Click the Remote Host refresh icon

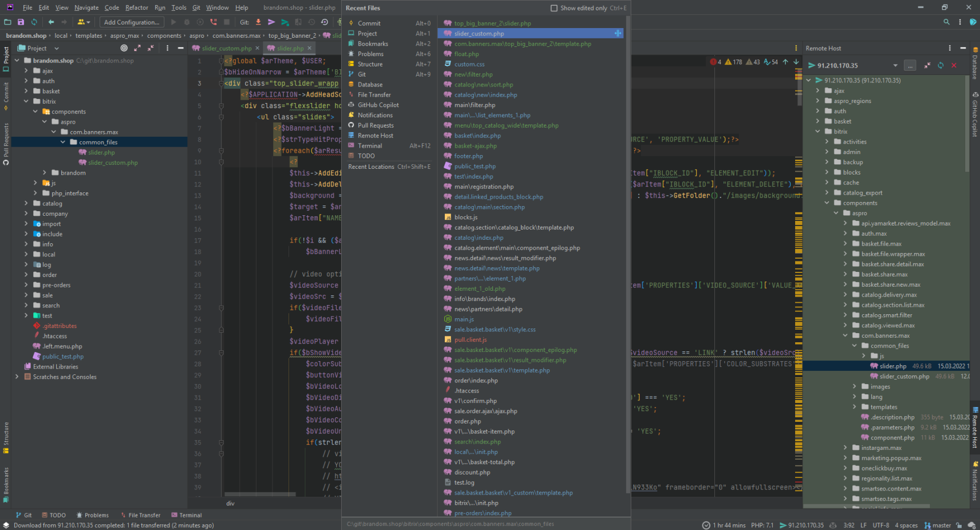click(x=941, y=65)
